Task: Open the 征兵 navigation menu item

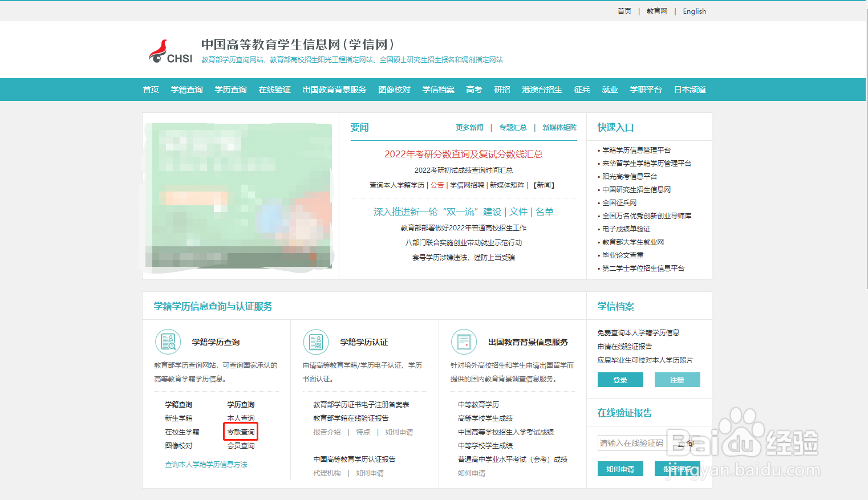Action: click(582, 90)
